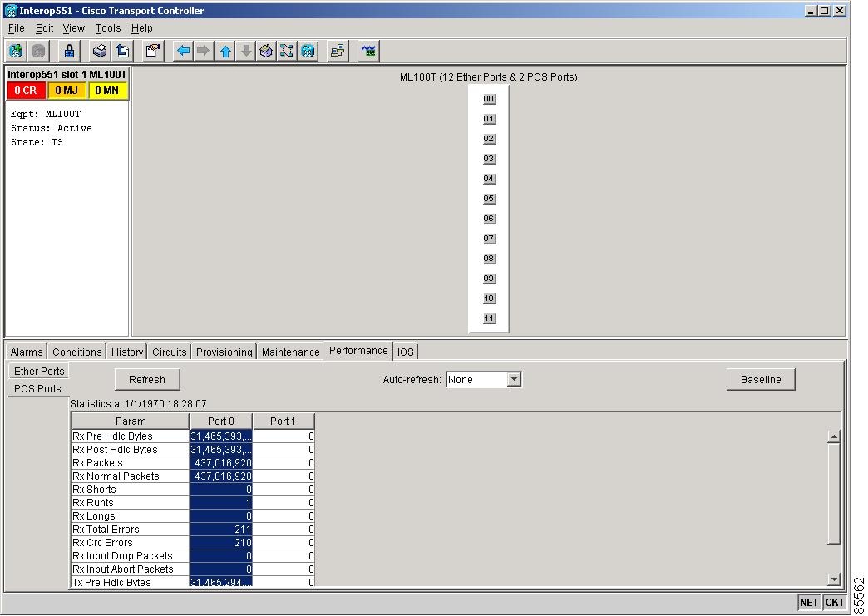Select Ethernet port 06 on card graphic

click(489, 218)
